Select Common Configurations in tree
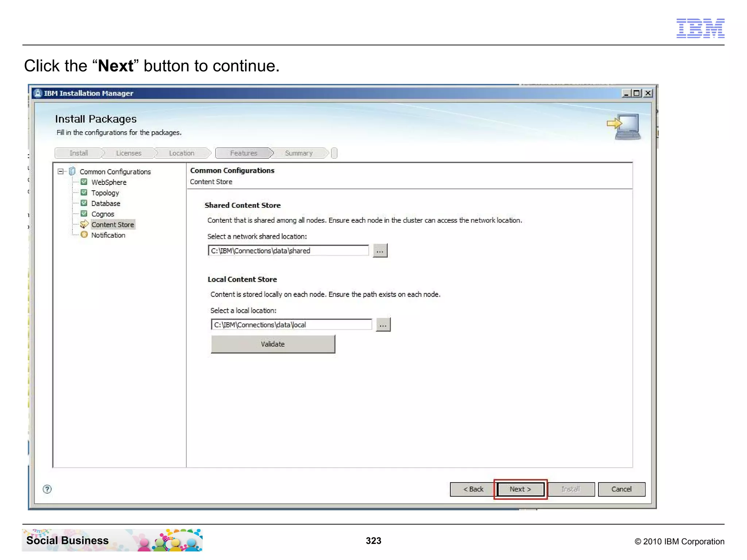Screen dimensions: 747x560 [x=115, y=172]
